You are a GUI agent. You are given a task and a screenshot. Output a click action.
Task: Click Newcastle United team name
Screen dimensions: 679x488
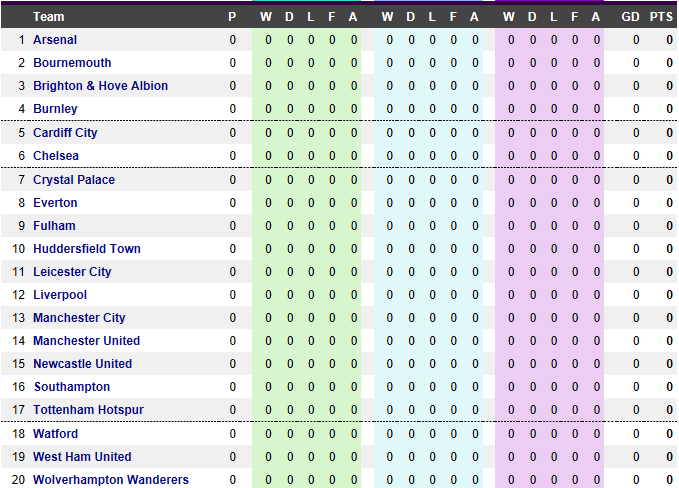pyautogui.click(x=83, y=364)
